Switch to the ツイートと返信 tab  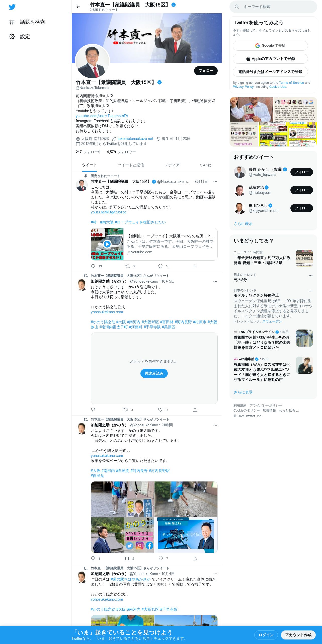coord(131,165)
